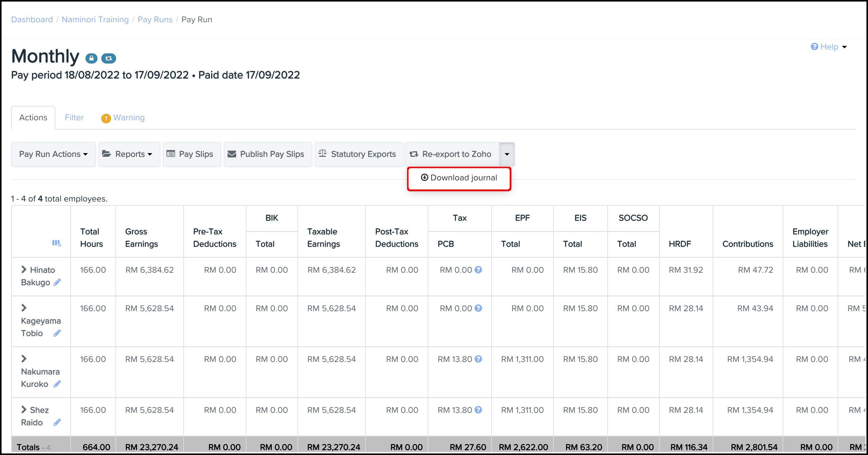Image resolution: width=868 pixels, height=455 pixels.
Task: Expand Nakumara Kuroko's row chevron
Action: [24, 359]
